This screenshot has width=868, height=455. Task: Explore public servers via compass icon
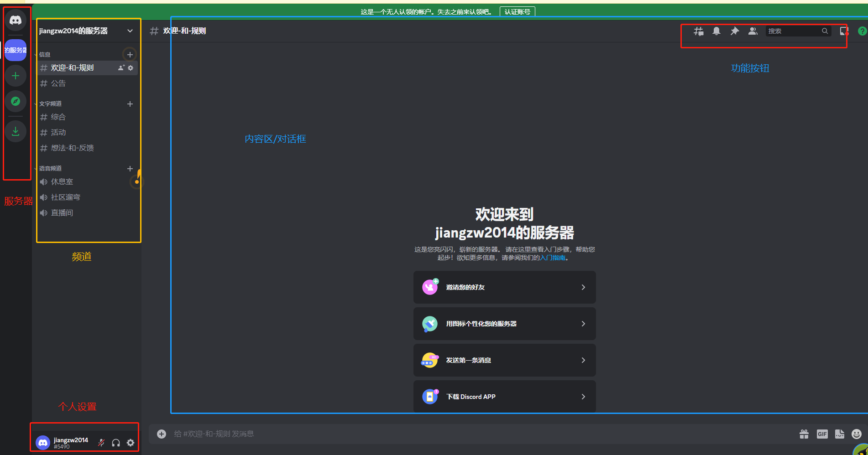coord(16,101)
